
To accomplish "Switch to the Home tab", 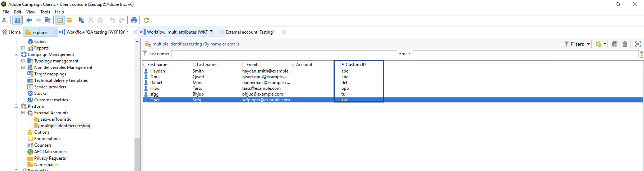I will pyautogui.click(x=11, y=32).
